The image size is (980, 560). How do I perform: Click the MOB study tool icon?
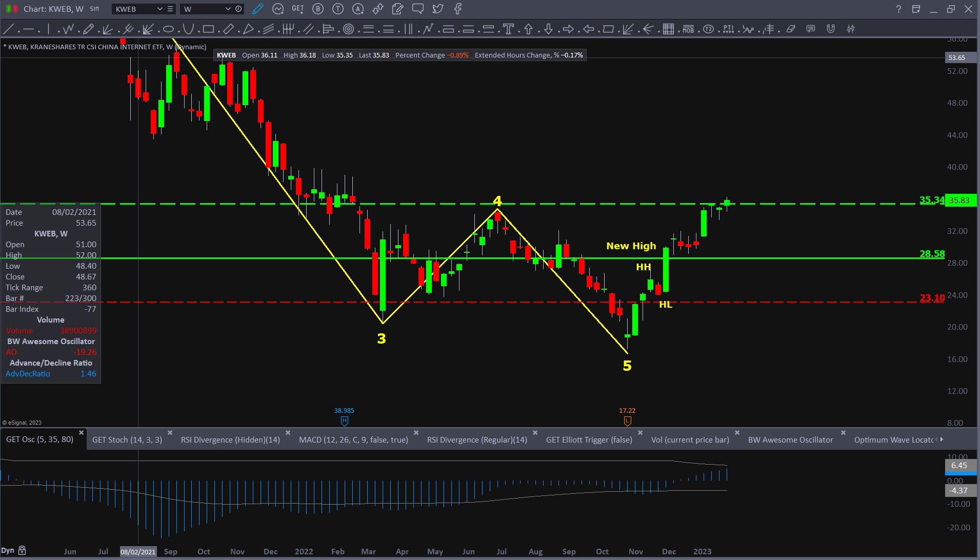click(688, 29)
